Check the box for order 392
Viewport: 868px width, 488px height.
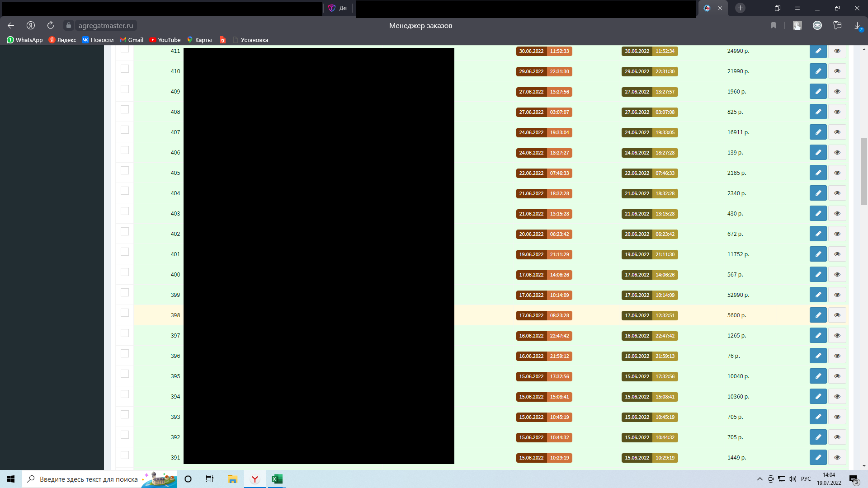pyautogui.click(x=125, y=435)
